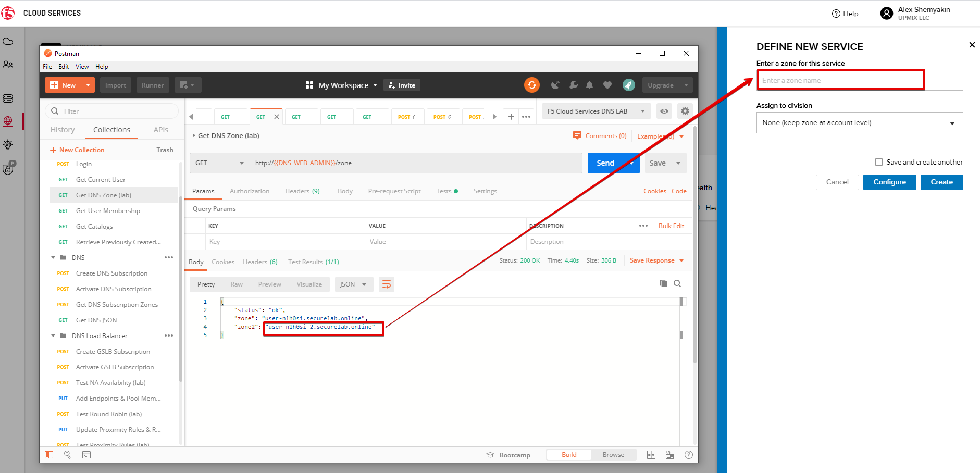This screenshot has width=980, height=473.
Task: Search within the response body
Action: pyautogui.click(x=677, y=283)
